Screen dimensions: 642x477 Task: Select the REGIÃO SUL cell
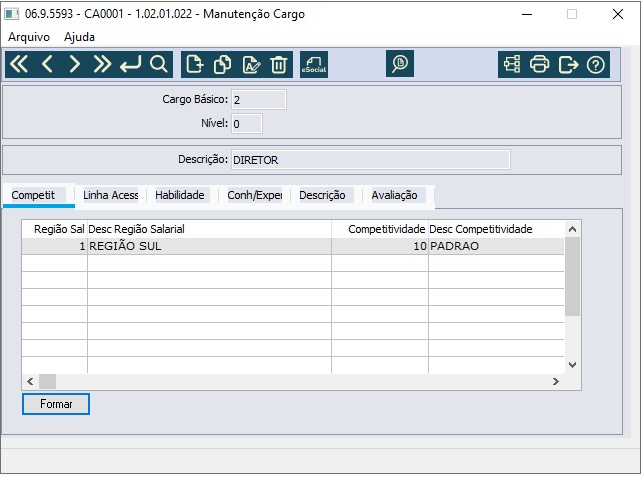pyautogui.click(x=209, y=246)
